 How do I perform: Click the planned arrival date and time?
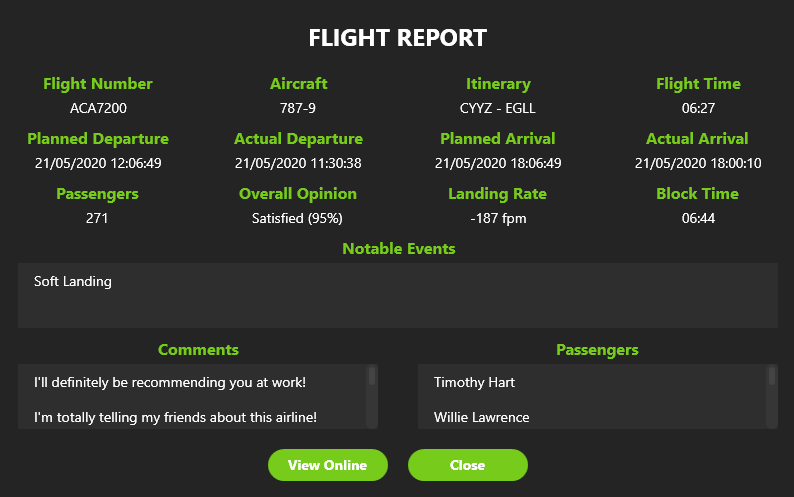(x=498, y=163)
